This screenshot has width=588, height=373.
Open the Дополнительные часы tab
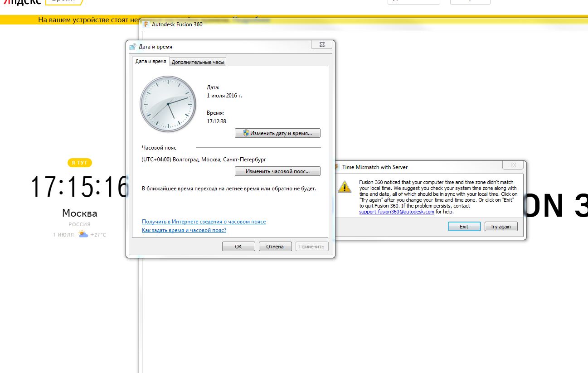[x=198, y=62]
